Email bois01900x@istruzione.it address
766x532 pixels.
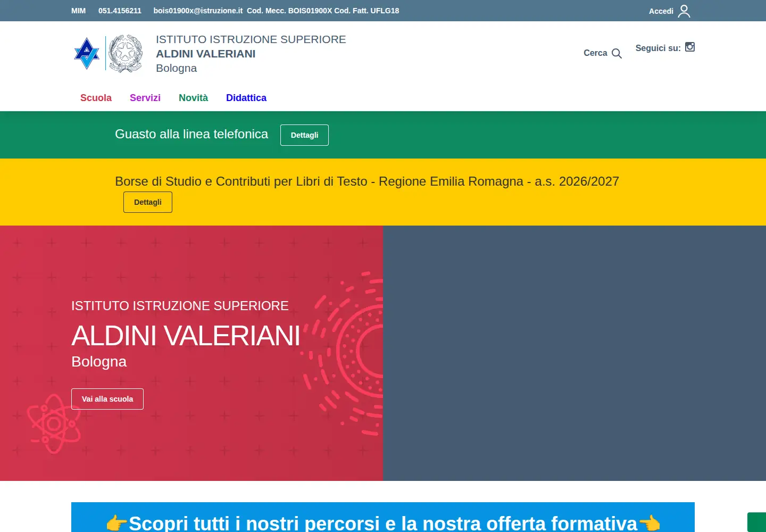198,11
